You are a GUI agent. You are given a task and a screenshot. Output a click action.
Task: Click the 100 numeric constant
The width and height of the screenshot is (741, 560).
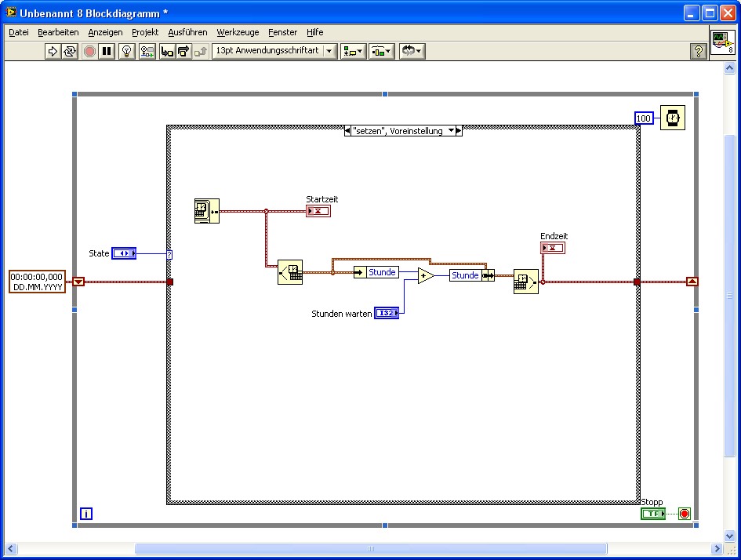(644, 118)
